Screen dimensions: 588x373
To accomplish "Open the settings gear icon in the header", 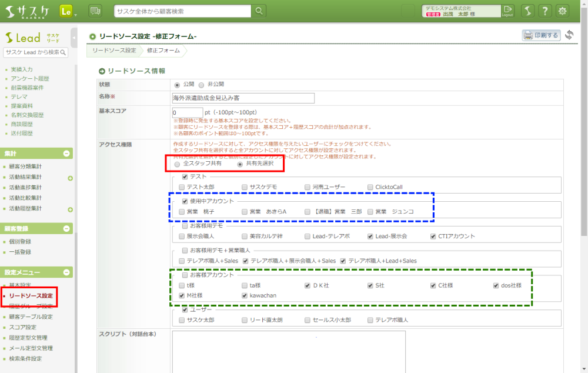I will coord(563,11).
